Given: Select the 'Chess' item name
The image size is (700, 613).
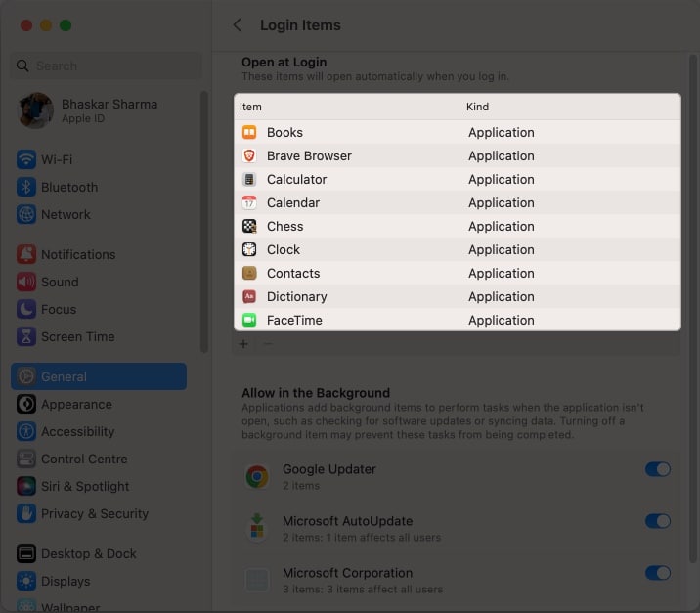Looking at the screenshot, I should coord(284,227).
